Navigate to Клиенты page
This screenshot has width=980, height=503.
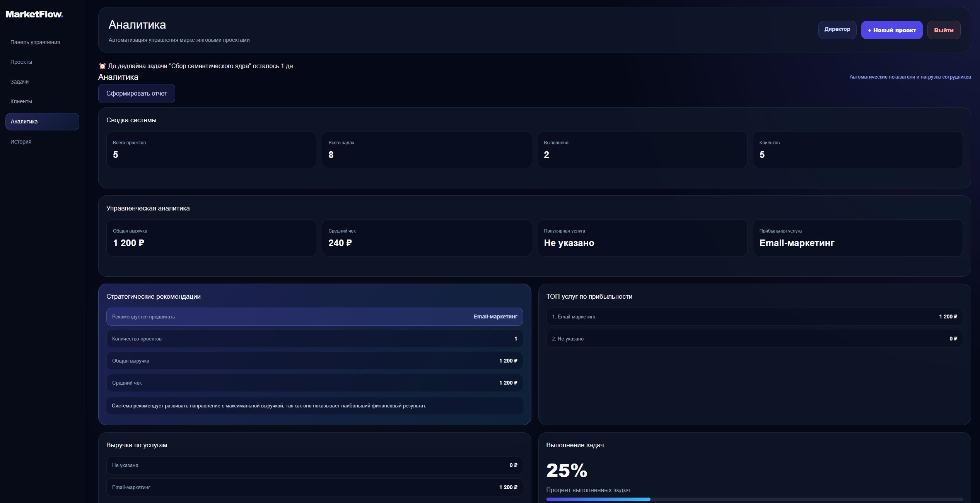click(x=42, y=101)
